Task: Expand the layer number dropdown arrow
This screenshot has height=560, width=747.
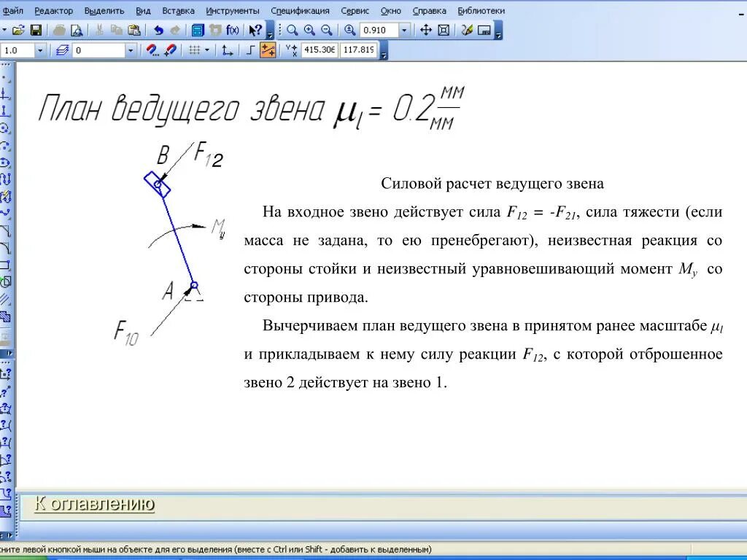Action: coord(131,50)
